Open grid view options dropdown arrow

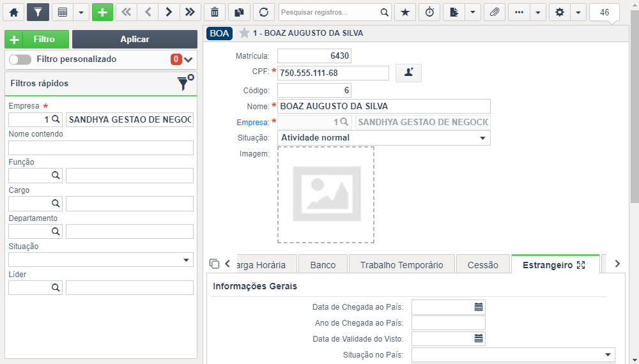(81, 12)
